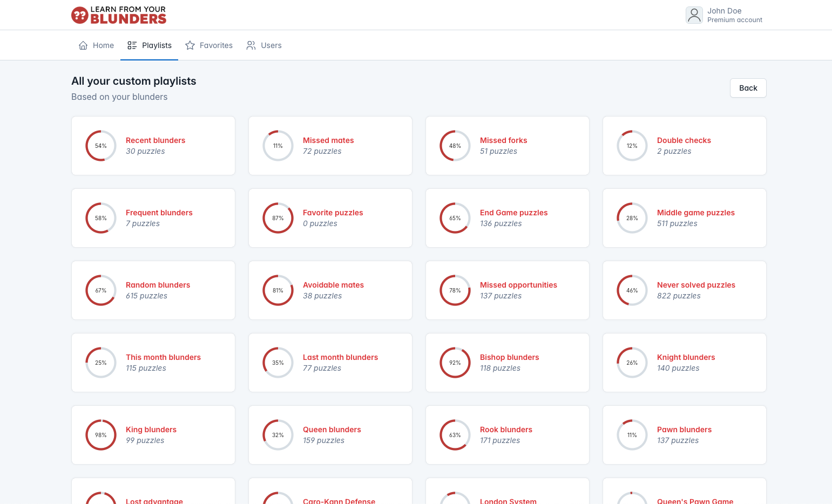The height and width of the screenshot is (504, 832).
Task: Click the 28% ring for Middle game puzzles
Action: (x=632, y=218)
